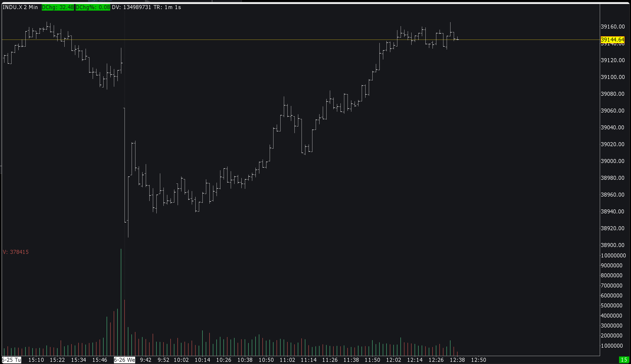Click the green DChg%: 0.08 indicator
Image resolution: width=631 pixels, height=364 pixels.
tap(92, 7)
